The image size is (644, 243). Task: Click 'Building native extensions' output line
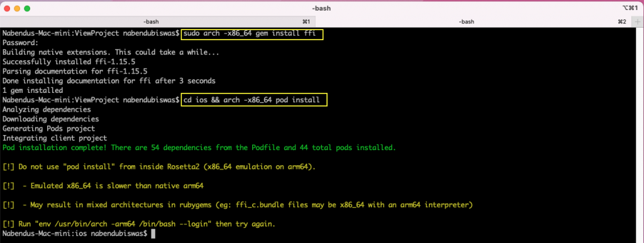point(111,53)
